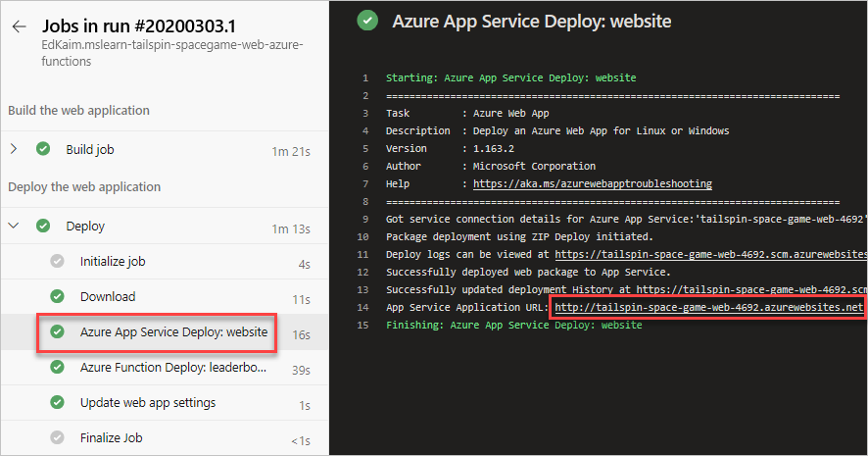Image resolution: width=868 pixels, height=456 pixels.
Task: Click log line number 14
Action: pos(364,307)
